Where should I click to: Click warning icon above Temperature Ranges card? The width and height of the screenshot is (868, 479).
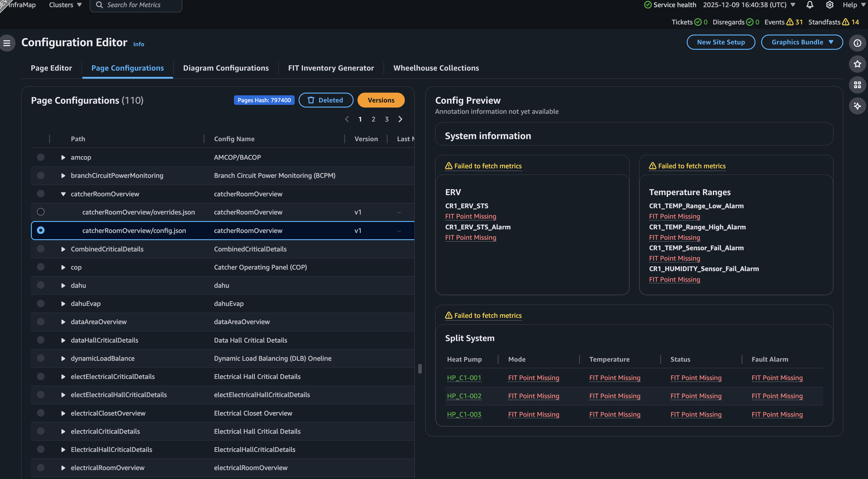652,166
